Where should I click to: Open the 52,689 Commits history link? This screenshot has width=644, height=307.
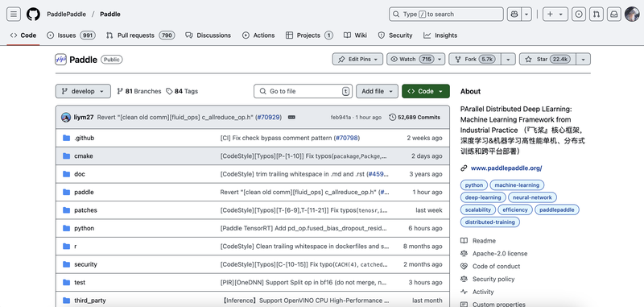415,117
